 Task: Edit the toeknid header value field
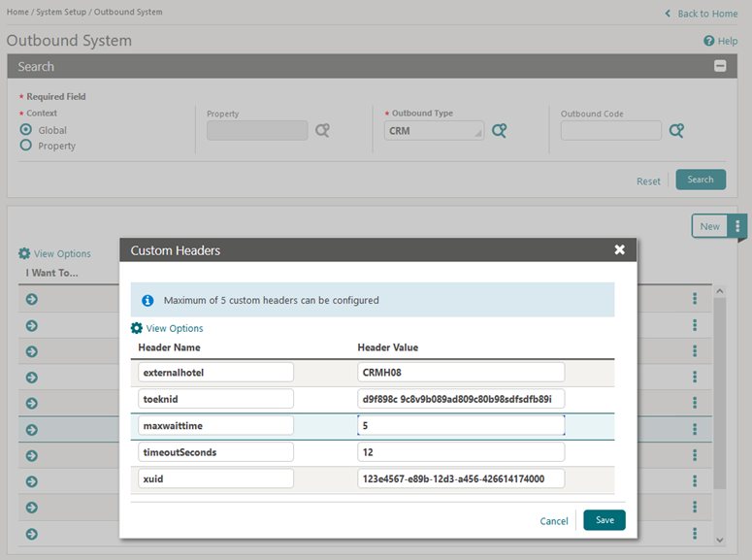coord(461,399)
